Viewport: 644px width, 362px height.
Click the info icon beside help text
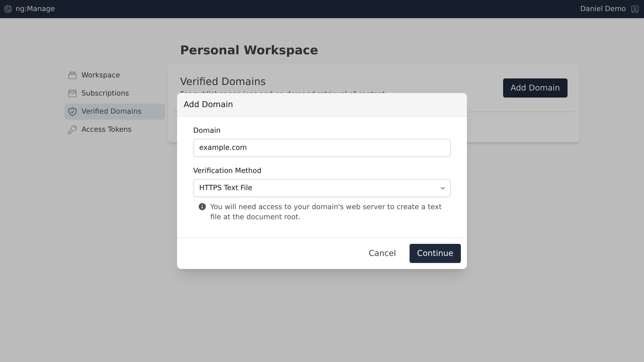point(202,207)
